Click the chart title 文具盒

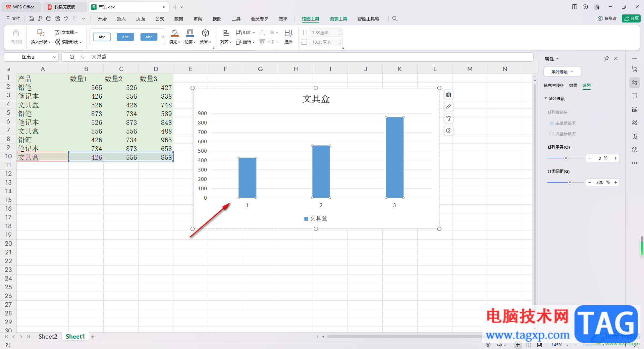point(316,99)
